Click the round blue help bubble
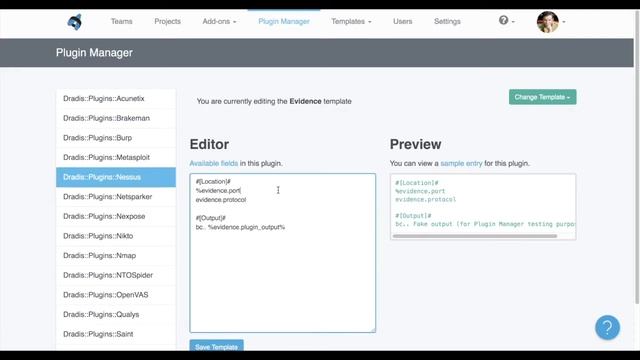 click(607, 327)
